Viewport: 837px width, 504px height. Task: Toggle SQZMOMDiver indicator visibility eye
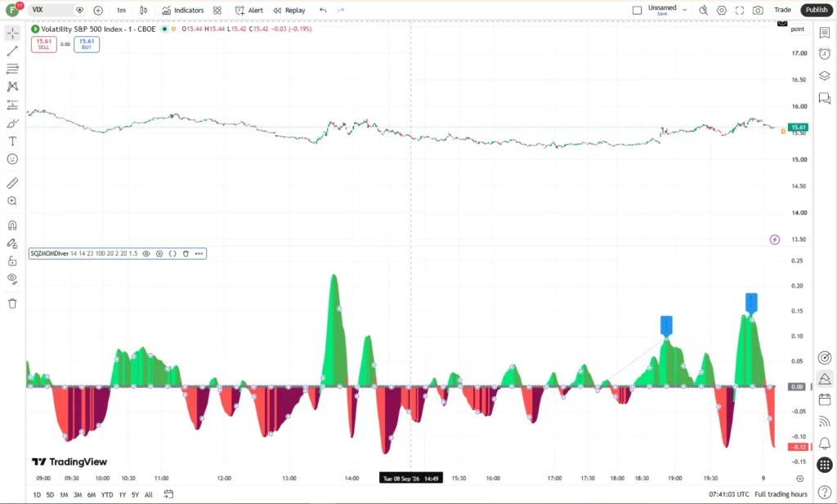coord(146,254)
